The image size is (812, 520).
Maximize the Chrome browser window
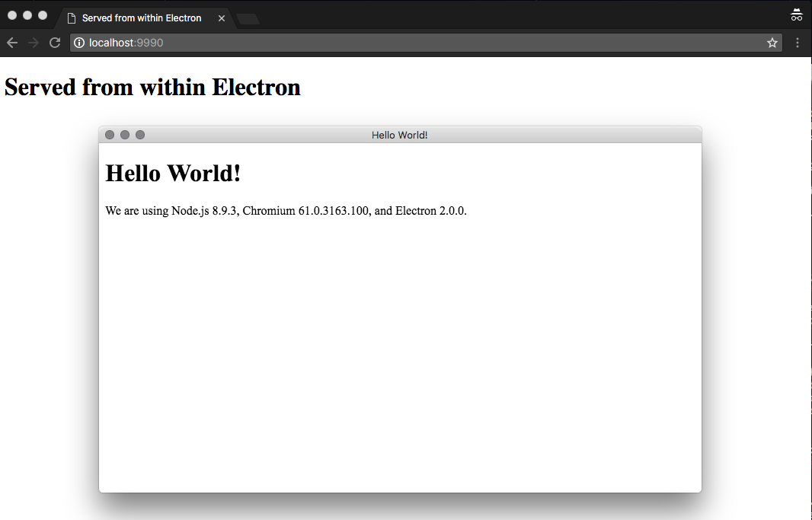pos(43,15)
